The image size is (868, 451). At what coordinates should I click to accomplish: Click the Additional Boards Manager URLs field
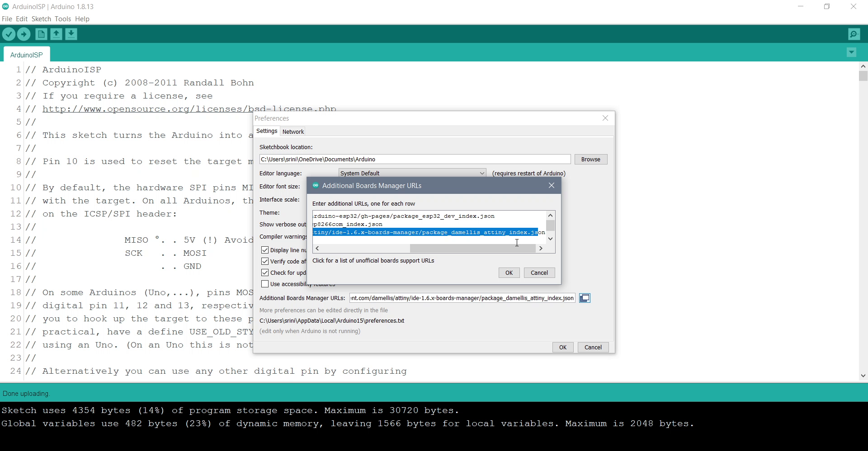pyautogui.click(x=462, y=298)
